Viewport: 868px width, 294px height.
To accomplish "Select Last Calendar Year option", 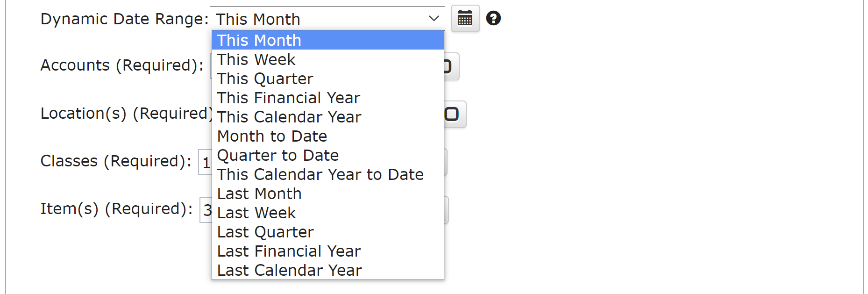I will coord(327,270).
